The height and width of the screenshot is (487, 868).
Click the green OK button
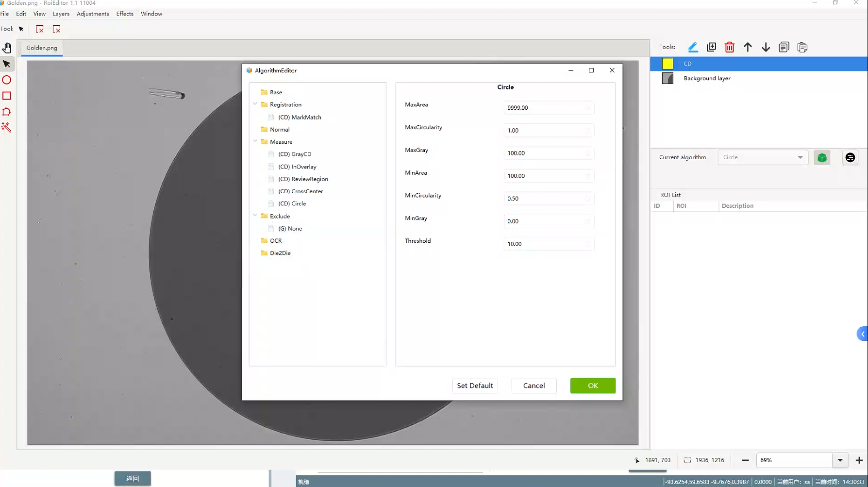(593, 386)
